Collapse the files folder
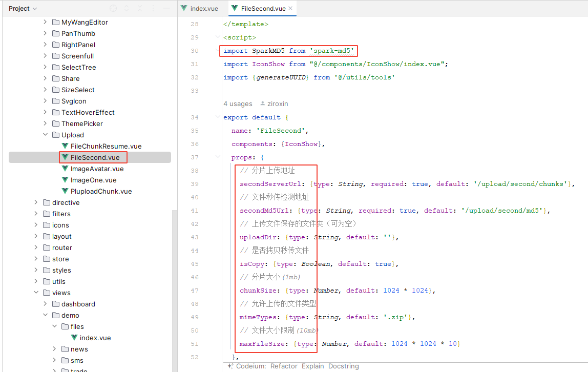Image resolution: width=588 pixels, height=372 pixels. 54,326
